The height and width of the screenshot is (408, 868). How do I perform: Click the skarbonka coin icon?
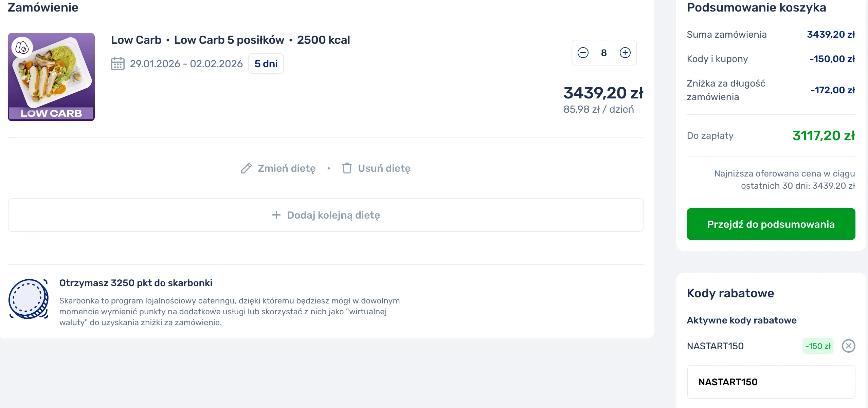coord(29,299)
